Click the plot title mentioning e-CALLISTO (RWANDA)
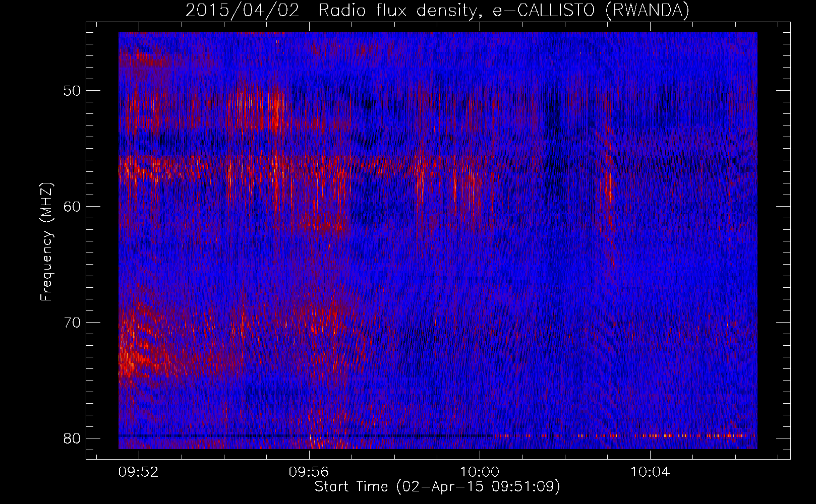The width and height of the screenshot is (816, 504). pos(437,10)
